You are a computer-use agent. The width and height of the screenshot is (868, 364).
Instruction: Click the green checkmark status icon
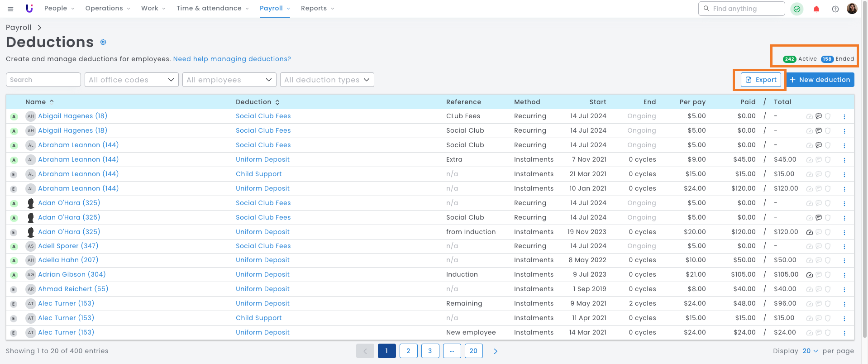click(796, 9)
